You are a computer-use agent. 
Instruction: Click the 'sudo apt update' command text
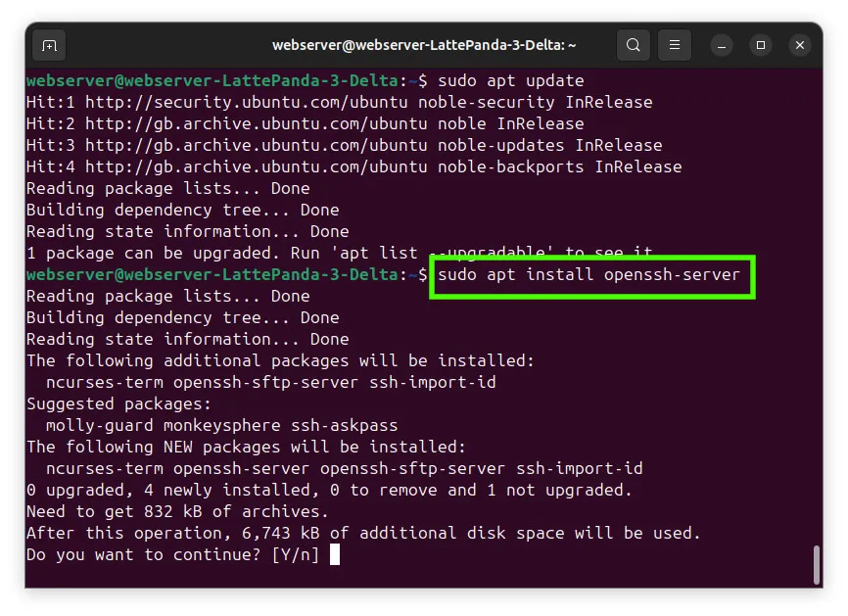tap(510, 81)
